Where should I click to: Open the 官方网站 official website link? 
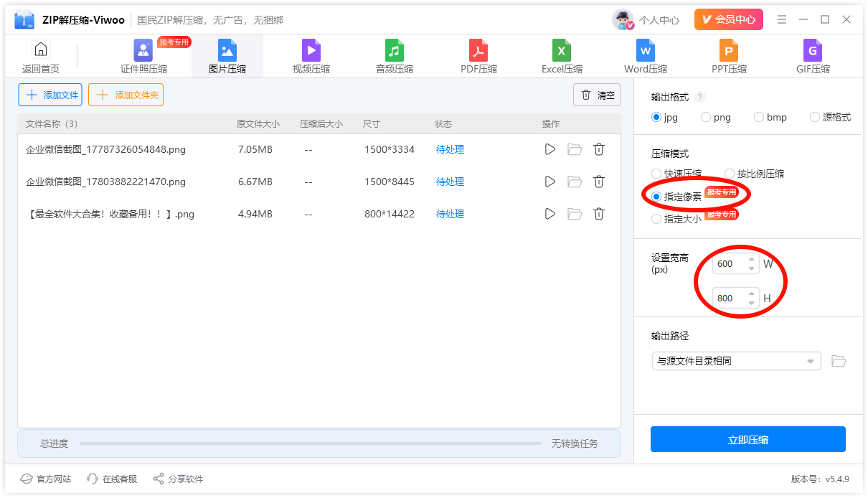tap(46, 479)
